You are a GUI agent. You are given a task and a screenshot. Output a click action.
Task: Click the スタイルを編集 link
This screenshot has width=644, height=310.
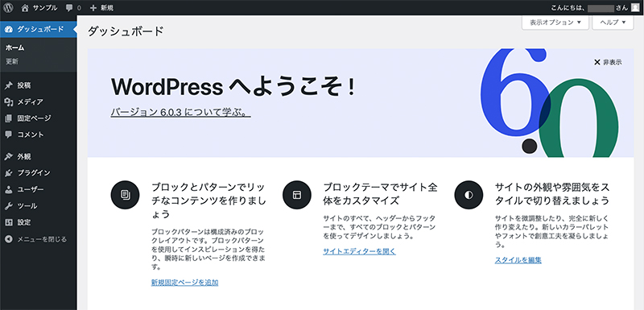click(x=518, y=260)
